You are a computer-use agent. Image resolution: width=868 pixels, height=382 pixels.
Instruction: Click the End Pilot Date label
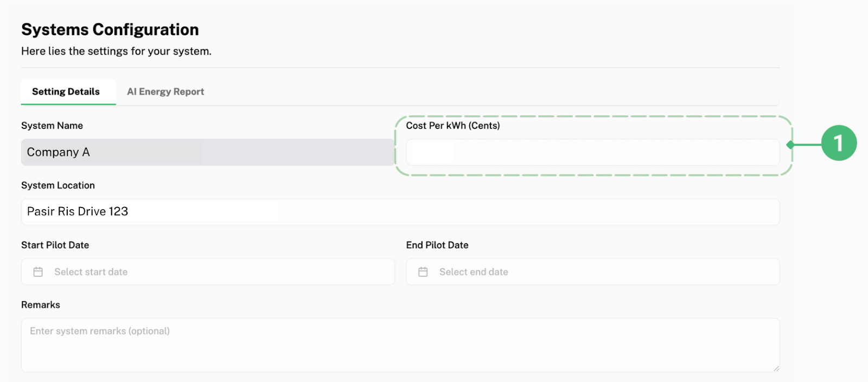click(437, 245)
